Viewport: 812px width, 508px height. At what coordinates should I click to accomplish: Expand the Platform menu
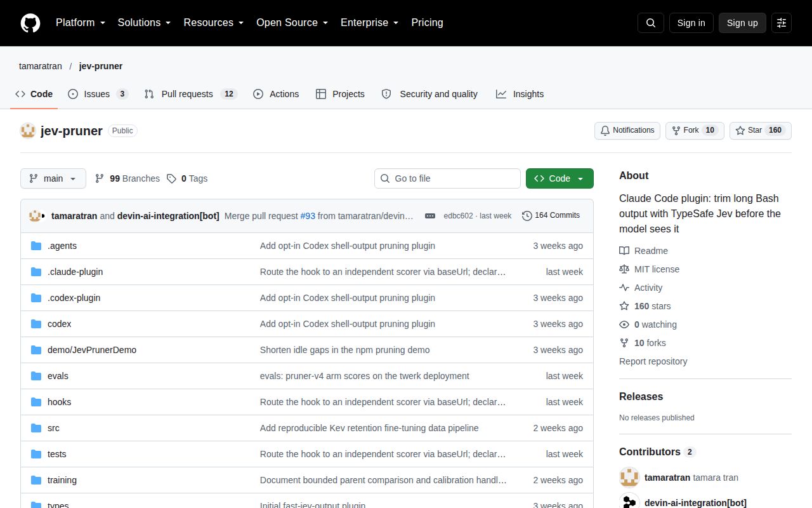click(81, 23)
